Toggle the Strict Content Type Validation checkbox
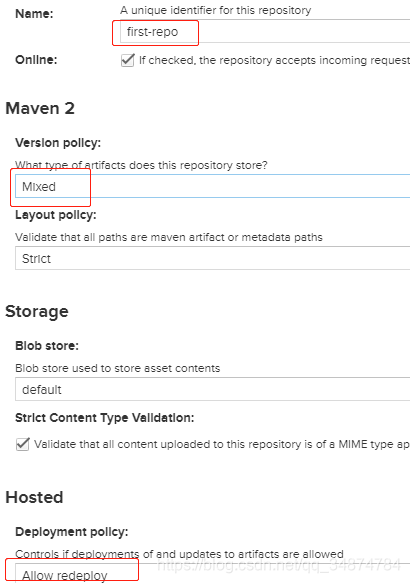This screenshot has height=583, width=410. coord(23,444)
